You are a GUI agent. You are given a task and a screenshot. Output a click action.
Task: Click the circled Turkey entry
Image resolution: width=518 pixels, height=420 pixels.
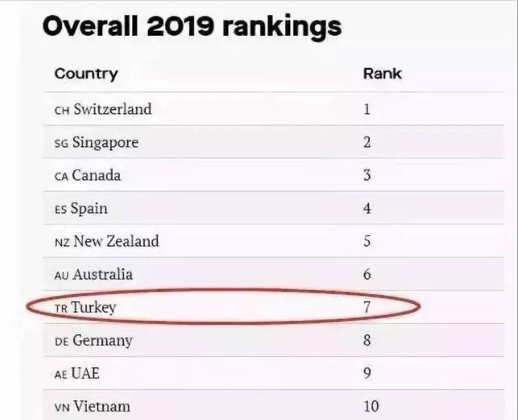click(94, 307)
